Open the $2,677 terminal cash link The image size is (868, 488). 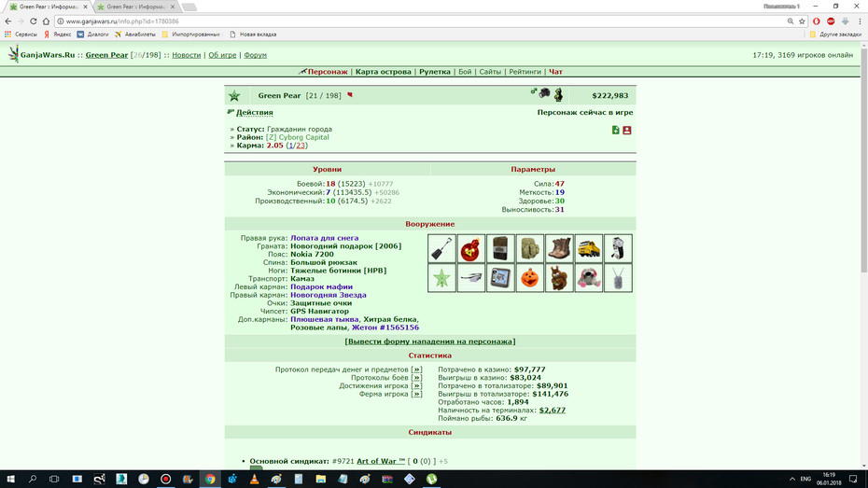553,411
